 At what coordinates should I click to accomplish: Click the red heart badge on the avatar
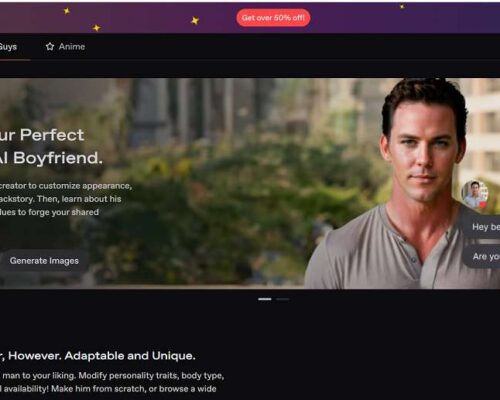point(483,204)
